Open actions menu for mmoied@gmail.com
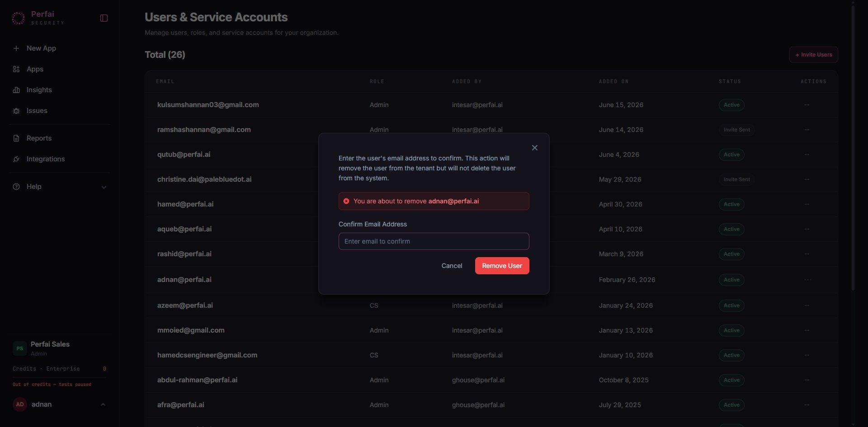The image size is (868, 427). tap(807, 330)
